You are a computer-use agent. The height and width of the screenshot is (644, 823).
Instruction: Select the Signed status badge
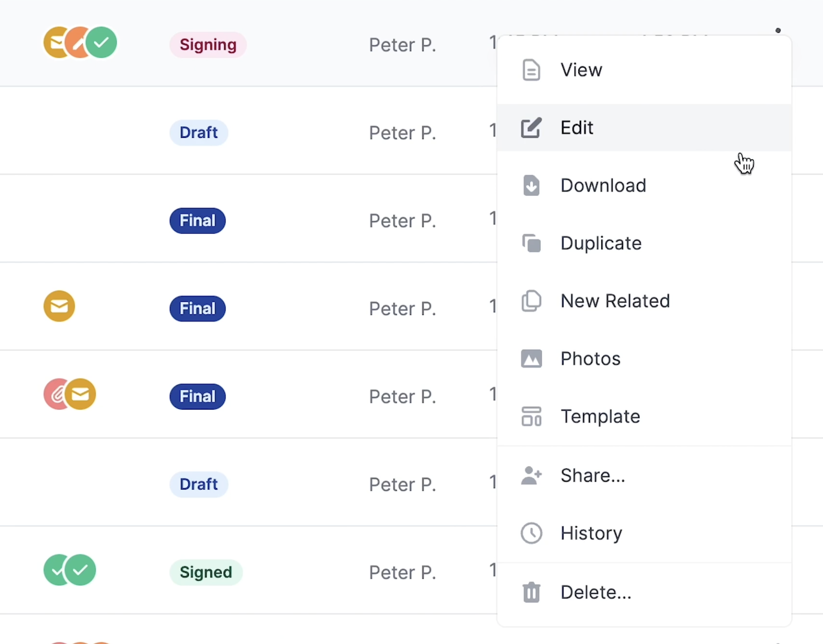coord(205,572)
